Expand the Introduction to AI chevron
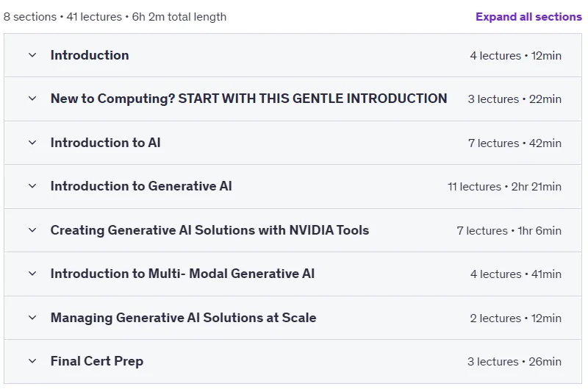 click(x=32, y=143)
